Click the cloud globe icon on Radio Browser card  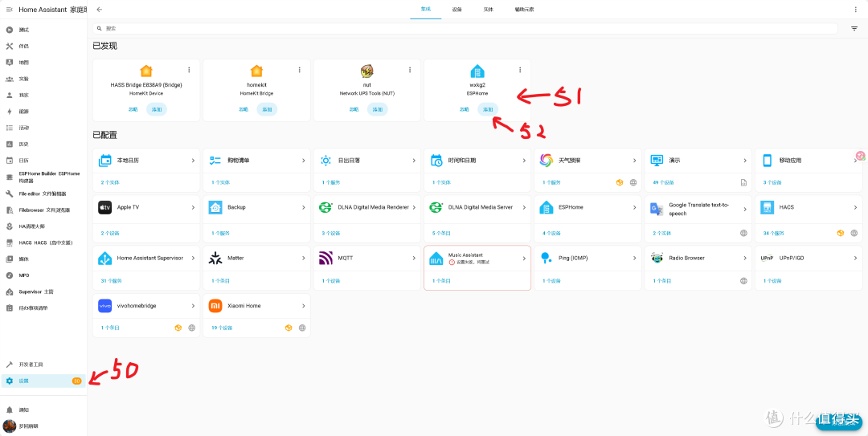[744, 281]
